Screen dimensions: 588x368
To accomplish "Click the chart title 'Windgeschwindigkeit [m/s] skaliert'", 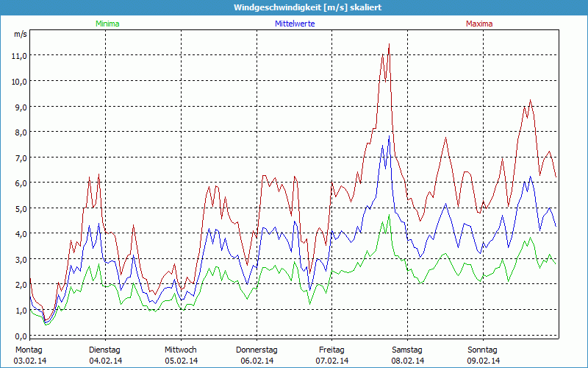I will (x=307, y=7).
